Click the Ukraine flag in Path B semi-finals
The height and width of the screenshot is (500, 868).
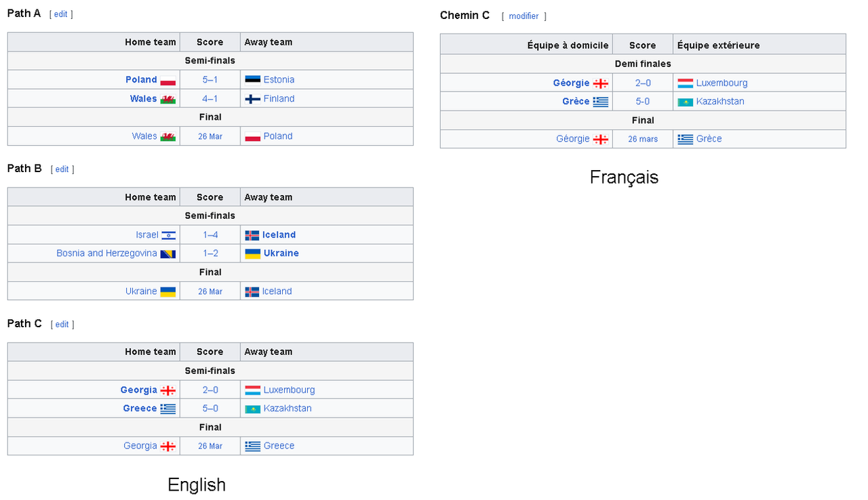tap(252, 253)
